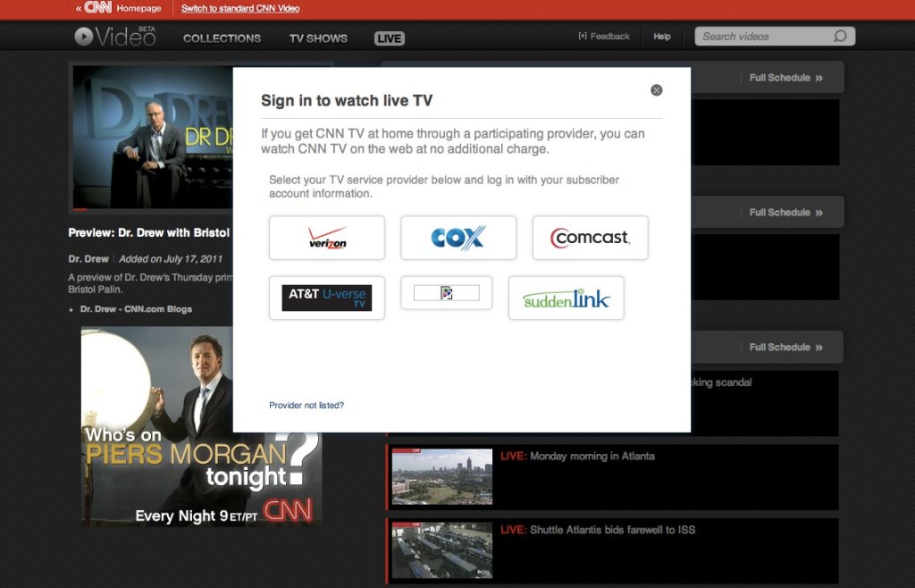Go back to CNN Homepage
Viewport: 915px width, 588px height.
(x=119, y=8)
